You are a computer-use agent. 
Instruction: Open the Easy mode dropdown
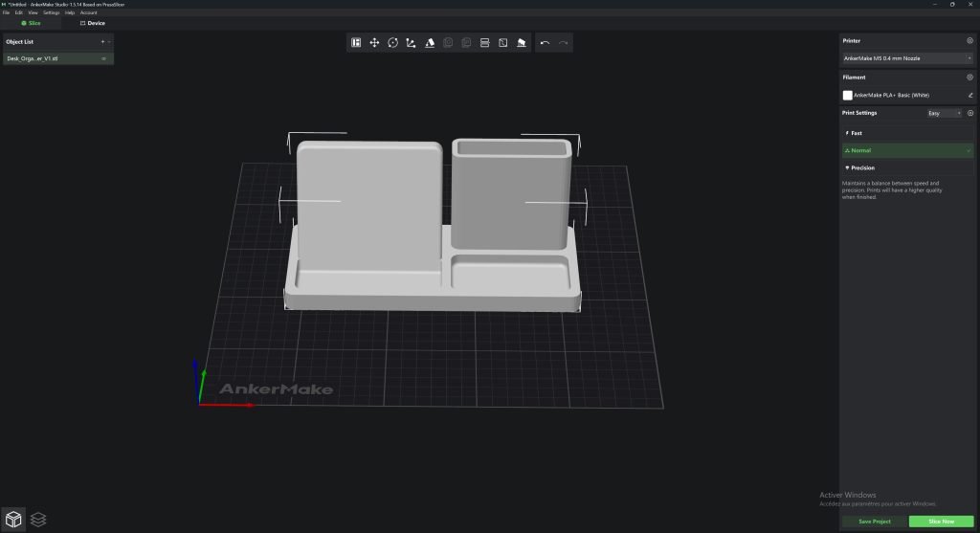click(x=945, y=113)
